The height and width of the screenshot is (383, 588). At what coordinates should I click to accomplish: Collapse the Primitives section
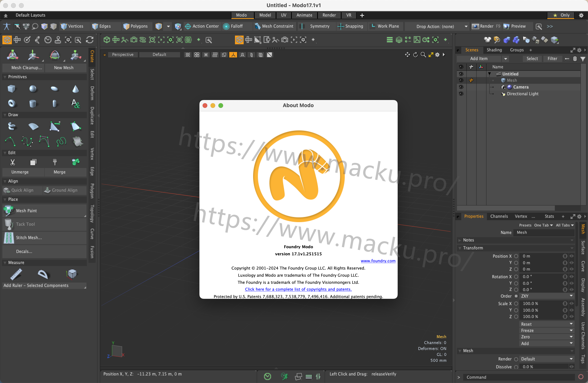pyautogui.click(x=5, y=77)
